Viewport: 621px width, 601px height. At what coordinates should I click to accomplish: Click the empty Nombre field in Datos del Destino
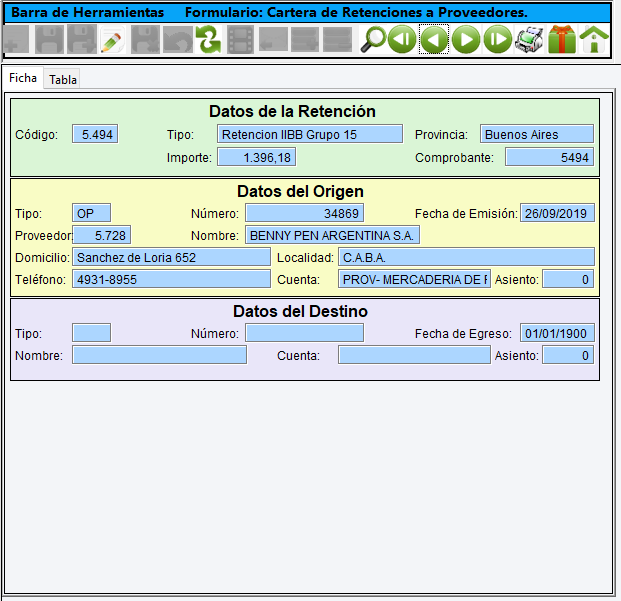click(x=159, y=355)
